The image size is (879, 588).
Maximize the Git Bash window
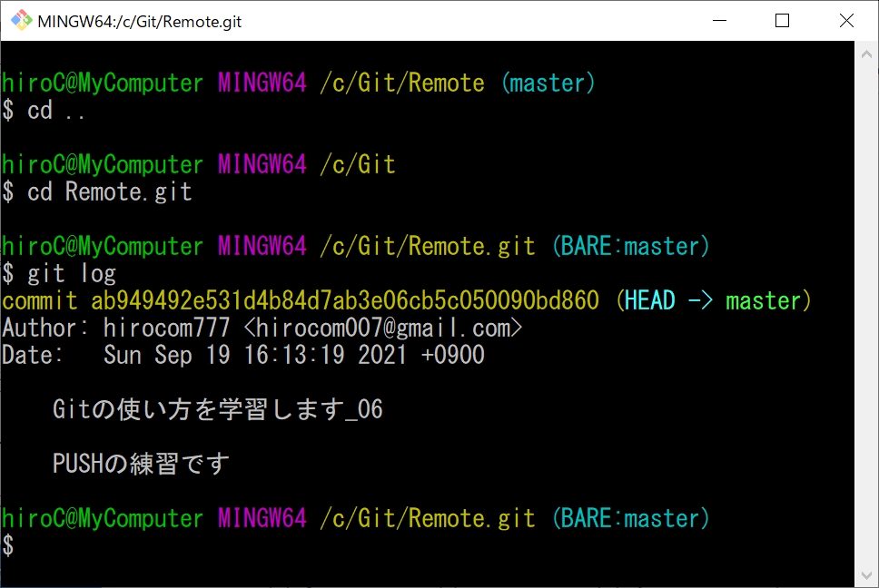coord(782,21)
